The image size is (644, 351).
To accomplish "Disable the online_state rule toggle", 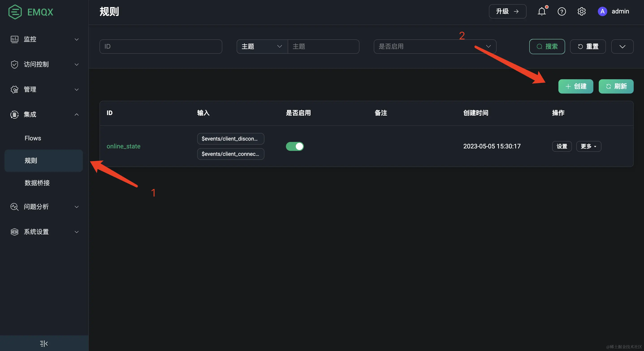I will pos(295,146).
